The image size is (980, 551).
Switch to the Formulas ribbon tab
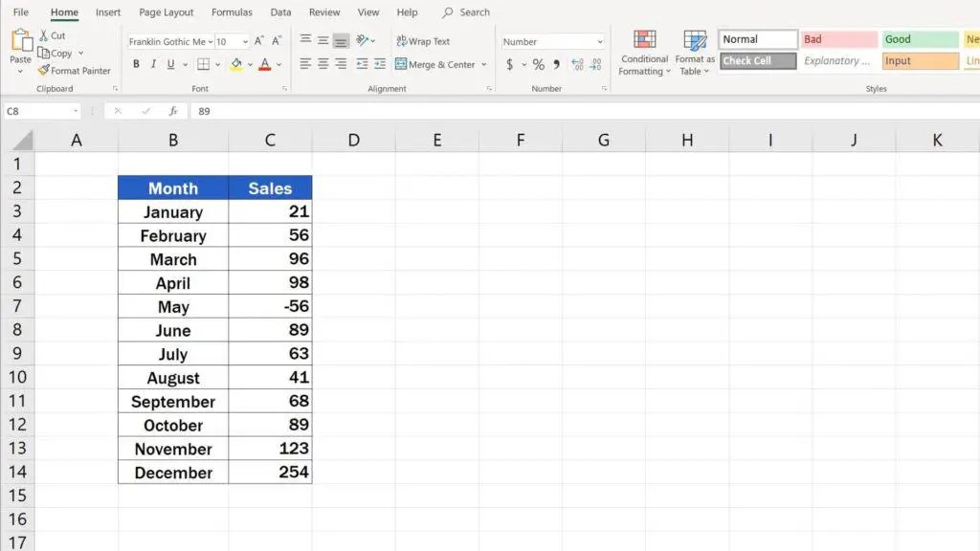(231, 12)
